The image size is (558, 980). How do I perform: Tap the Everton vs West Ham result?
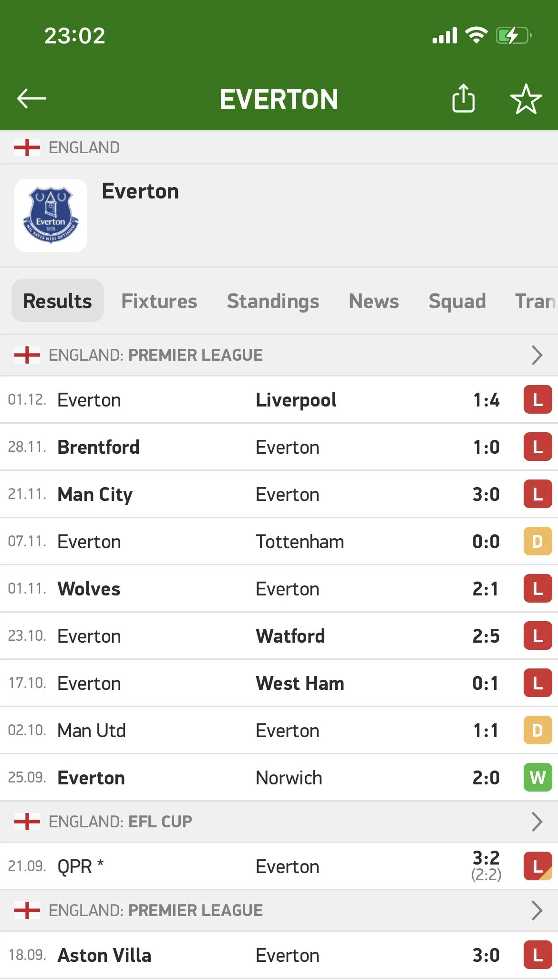[x=279, y=683]
